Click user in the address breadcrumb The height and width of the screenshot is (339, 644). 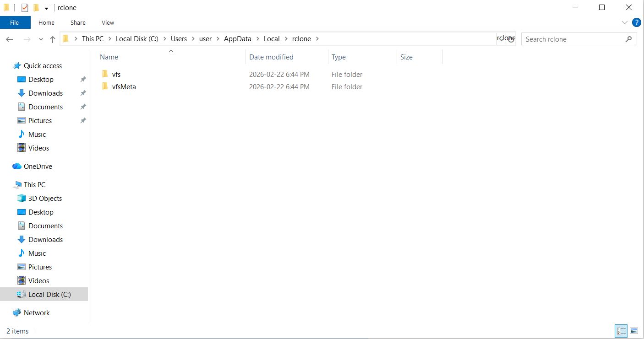205,39
